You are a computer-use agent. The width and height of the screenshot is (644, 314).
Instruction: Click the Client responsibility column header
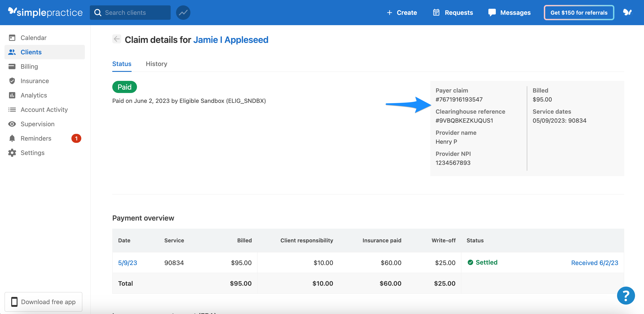coord(307,240)
